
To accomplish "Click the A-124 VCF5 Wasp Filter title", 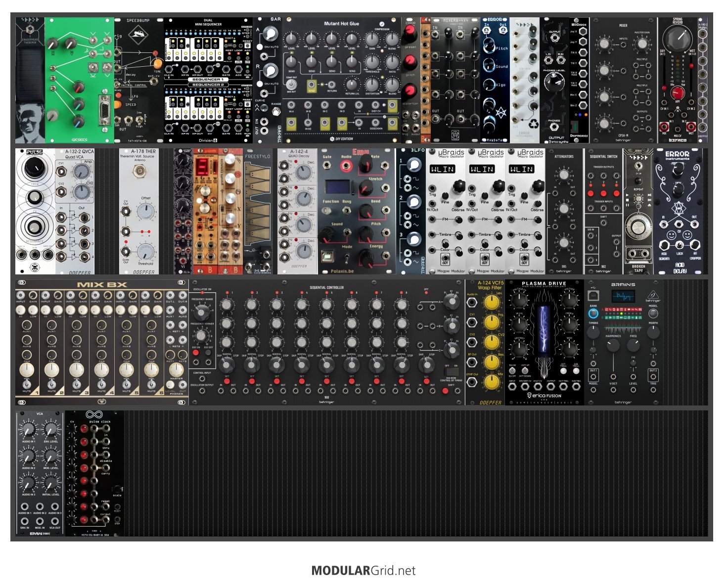I will coord(490,285).
